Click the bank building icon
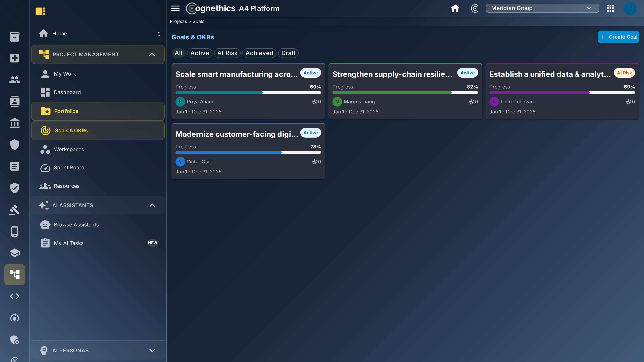Viewport: 644px width, 362px height. pyautogui.click(x=14, y=123)
